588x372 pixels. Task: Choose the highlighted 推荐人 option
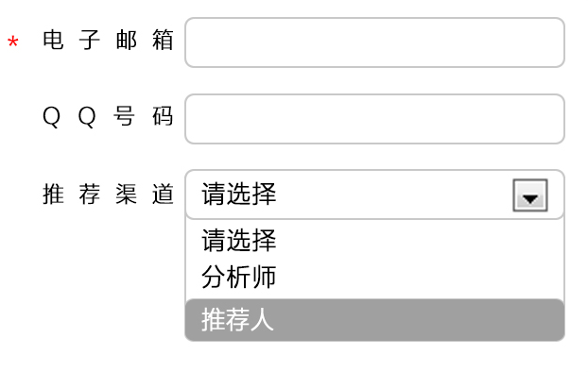[374, 320]
